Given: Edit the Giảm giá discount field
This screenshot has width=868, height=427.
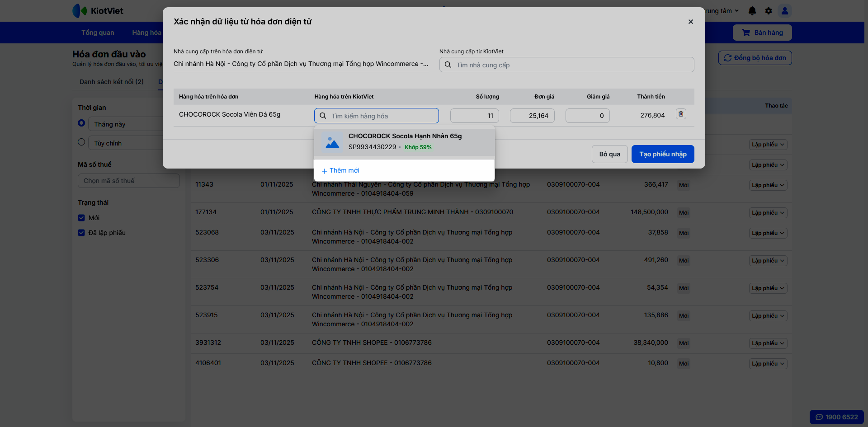Looking at the screenshot, I should coord(588,116).
